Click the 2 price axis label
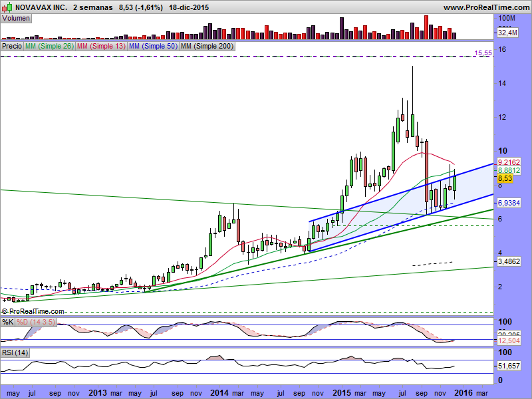The image size is (532, 399). 500,287
